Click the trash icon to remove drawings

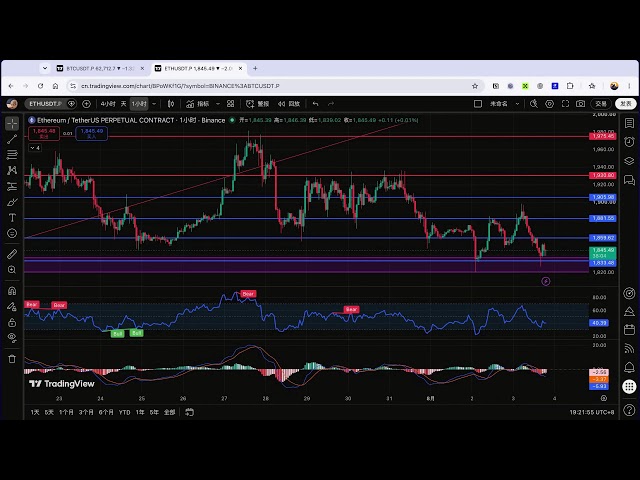coord(12,359)
